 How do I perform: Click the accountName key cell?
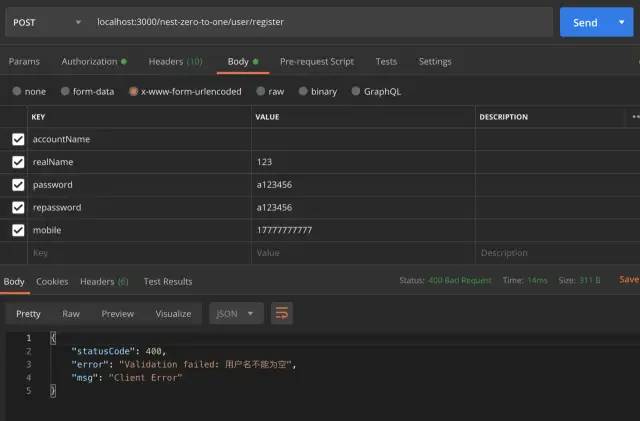click(x=139, y=139)
